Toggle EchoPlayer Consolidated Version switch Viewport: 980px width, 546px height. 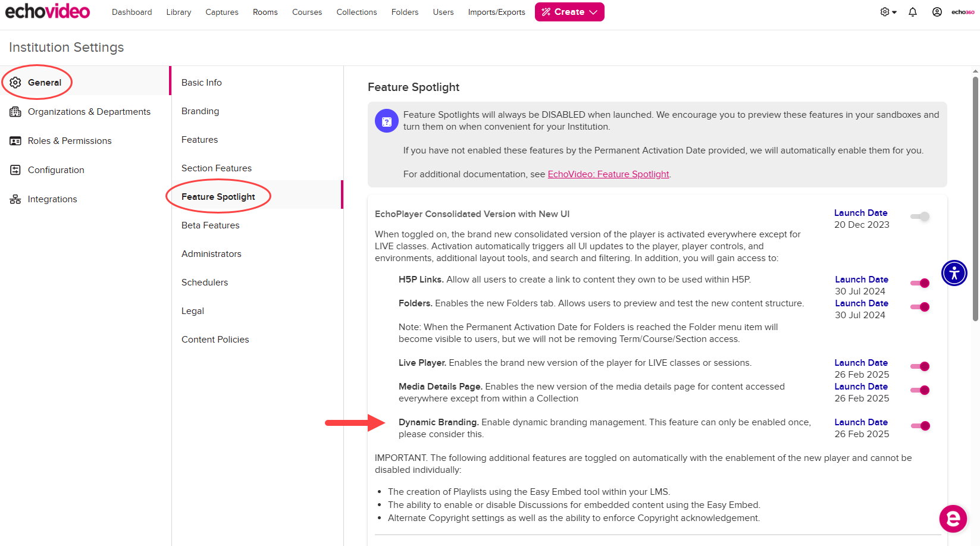(920, 216)
